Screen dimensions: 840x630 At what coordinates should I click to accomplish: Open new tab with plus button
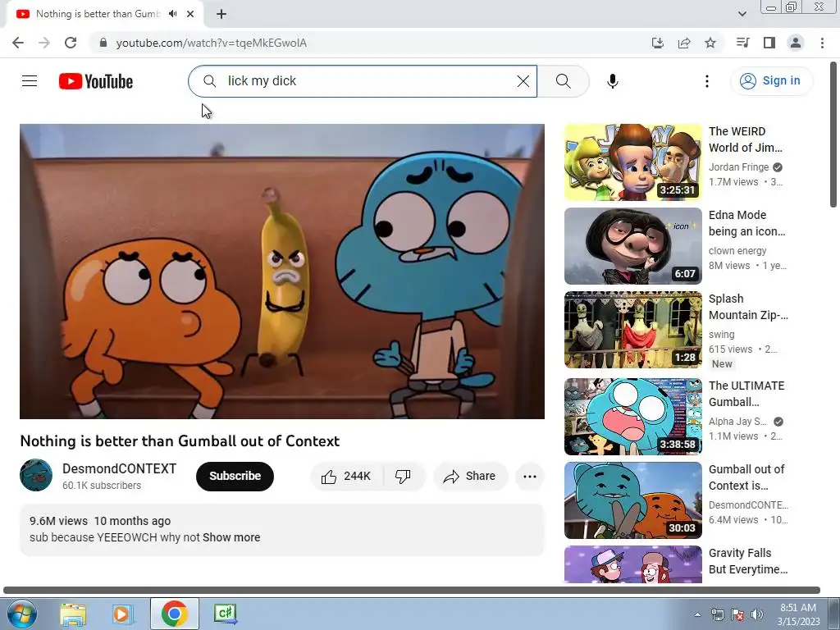(x=221, y=14)
